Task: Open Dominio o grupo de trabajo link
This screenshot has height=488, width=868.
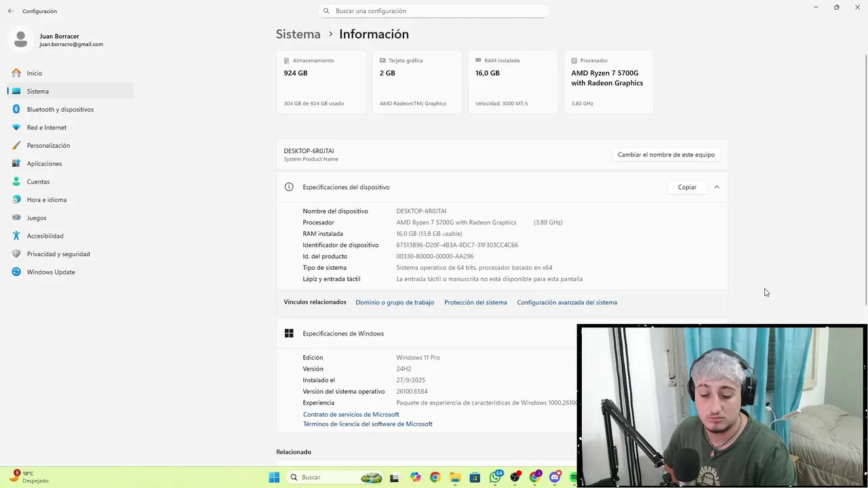Action: (x=395, y=302)
